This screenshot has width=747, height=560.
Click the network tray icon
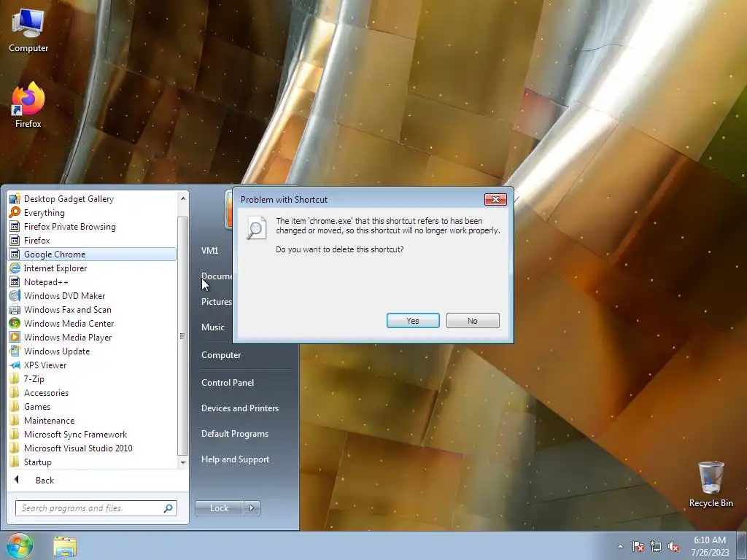(x=656, y=546)
